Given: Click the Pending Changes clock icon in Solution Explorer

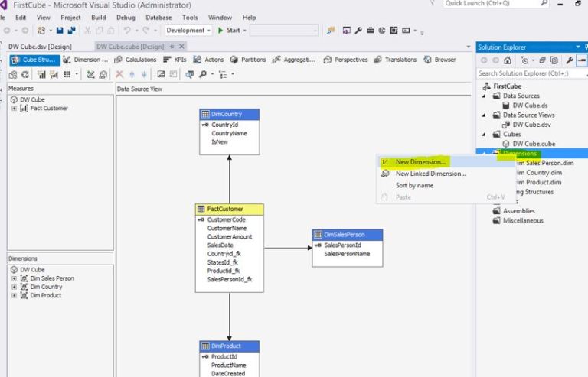Looking at the screenshot, I should click(x=524, y=60).
